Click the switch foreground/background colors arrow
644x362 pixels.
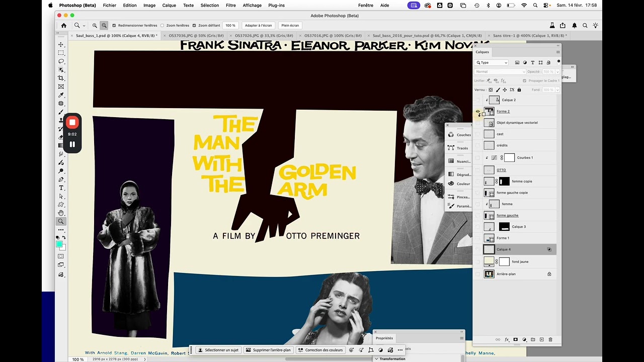pyautogui.click(x=64, y=237)
